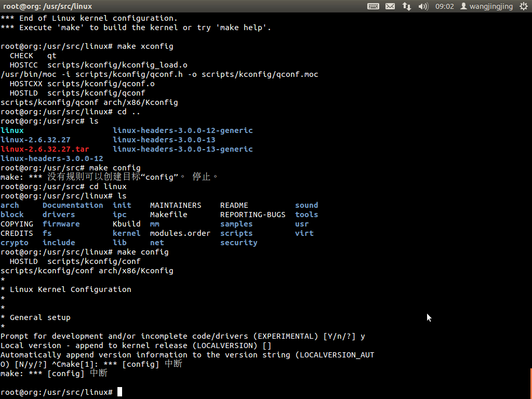This screenshot has height=399, width=532.
Task: Click 'linux-headers-3.0.0-12-generic' entry
Action: (x=183, y=130)
